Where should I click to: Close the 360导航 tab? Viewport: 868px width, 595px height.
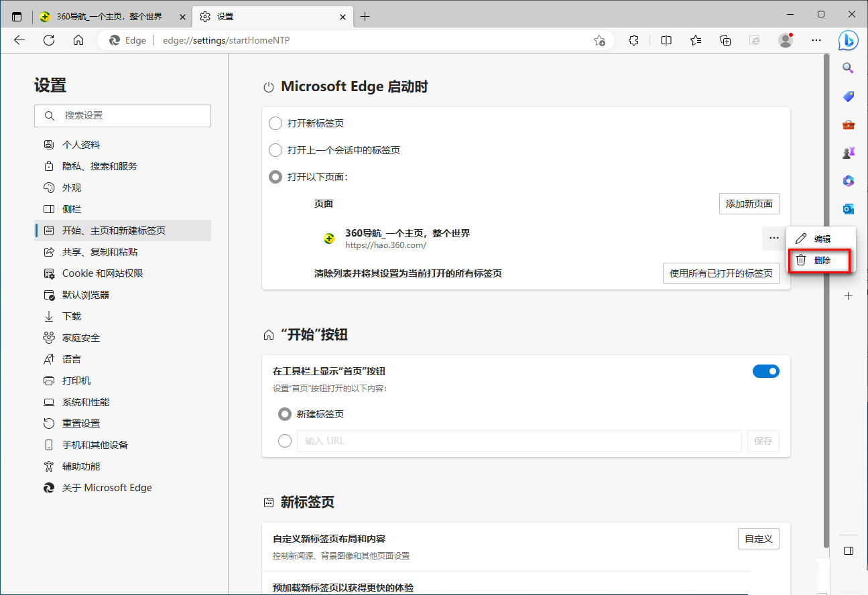[182, 17]
